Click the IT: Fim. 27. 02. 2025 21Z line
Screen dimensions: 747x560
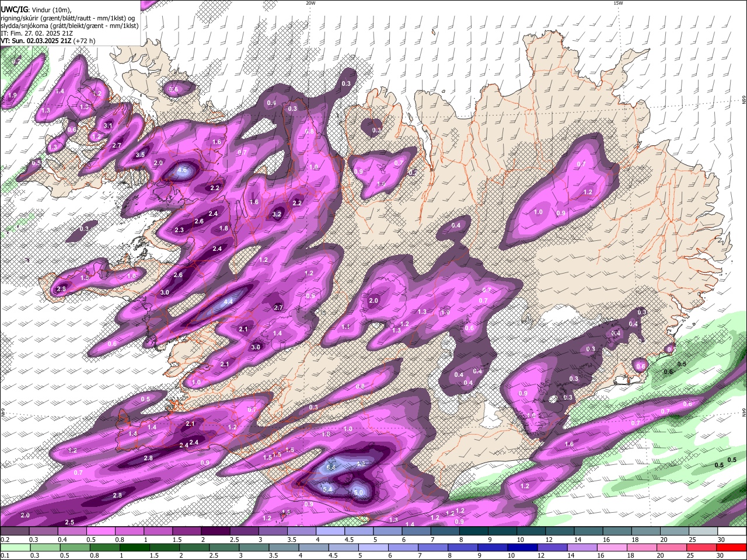click(37, 33)
